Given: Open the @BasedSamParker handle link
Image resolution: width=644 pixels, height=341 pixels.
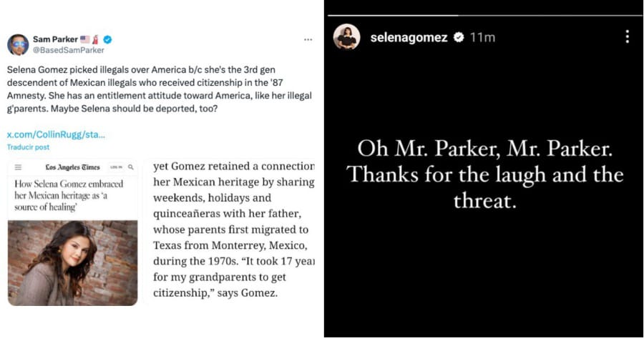Looking at the screenshot, I should pos(68,50).
